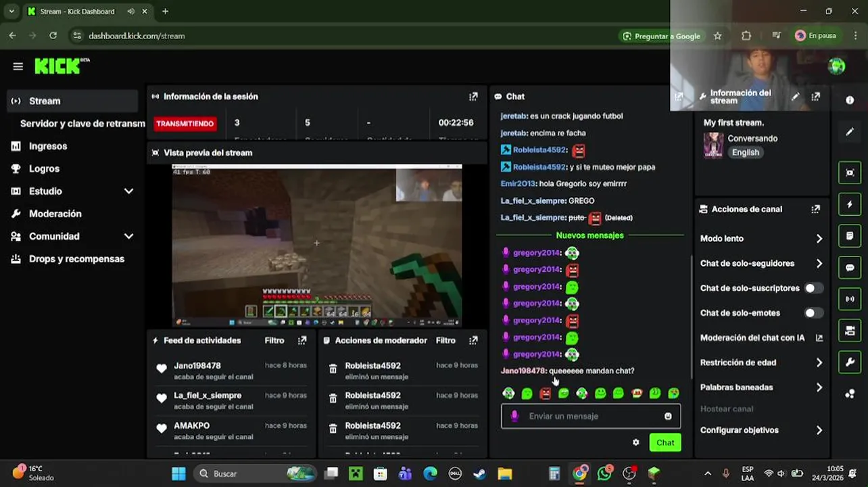The image size is (868, 487).
Task: Pop out the Feed de actividades panel
Action: [x=302, y=340]
